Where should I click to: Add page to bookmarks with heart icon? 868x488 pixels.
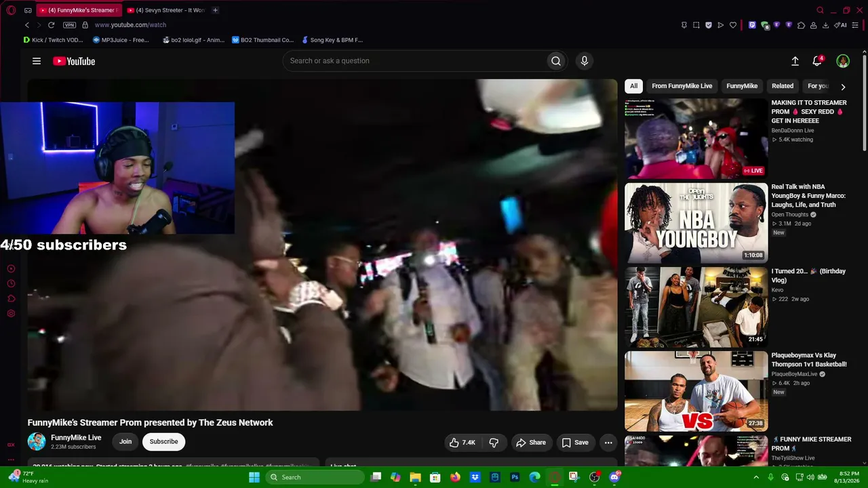pyautogui.click(x=733, y=25)
